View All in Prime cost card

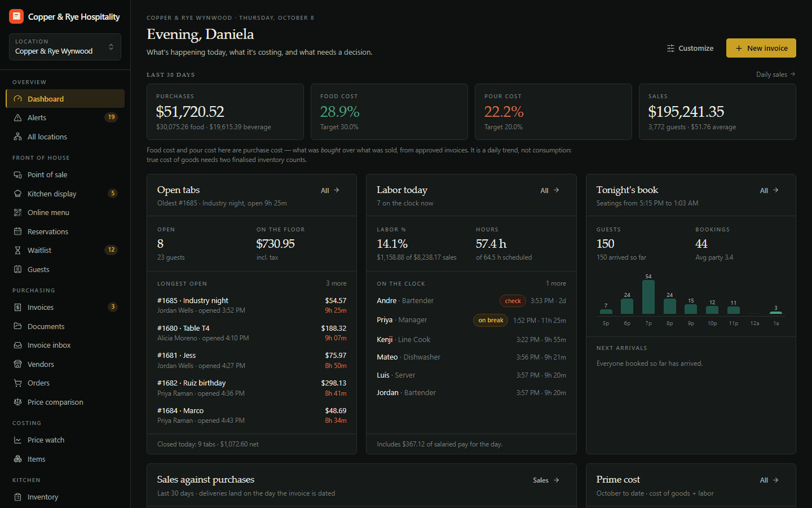coord(770,480)
